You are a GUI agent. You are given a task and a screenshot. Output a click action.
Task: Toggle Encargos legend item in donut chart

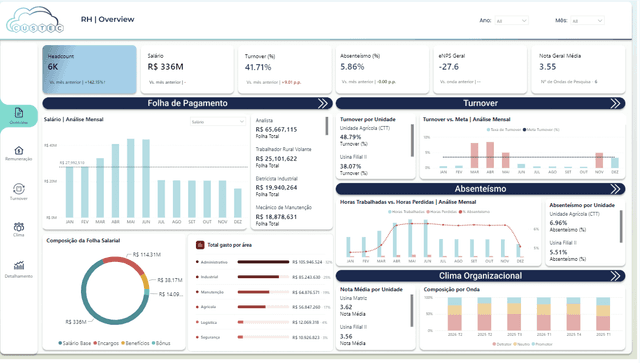(x=106, y=343)
